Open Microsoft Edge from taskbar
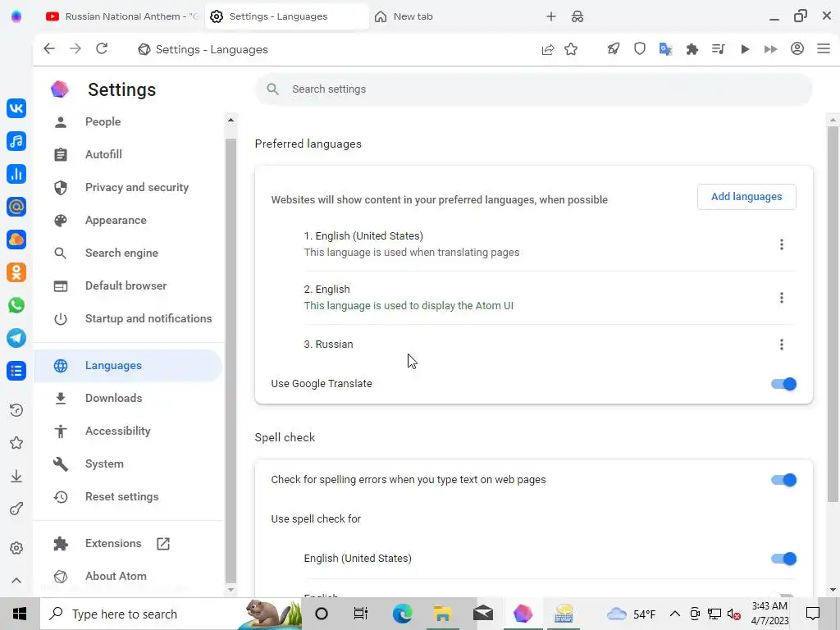This screenshot has height=630, width=840. click(402, 614)
